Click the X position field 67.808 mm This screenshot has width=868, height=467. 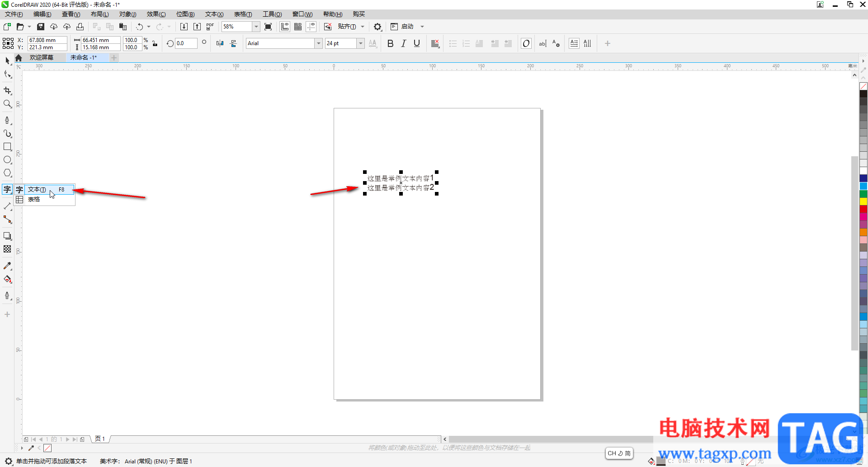tap(47, 40)
